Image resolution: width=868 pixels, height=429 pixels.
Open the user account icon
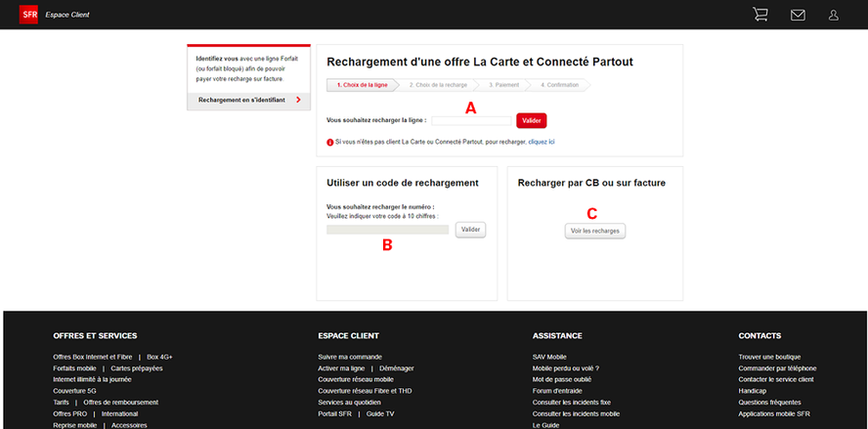pyautogui.click(x=833, y=16)
